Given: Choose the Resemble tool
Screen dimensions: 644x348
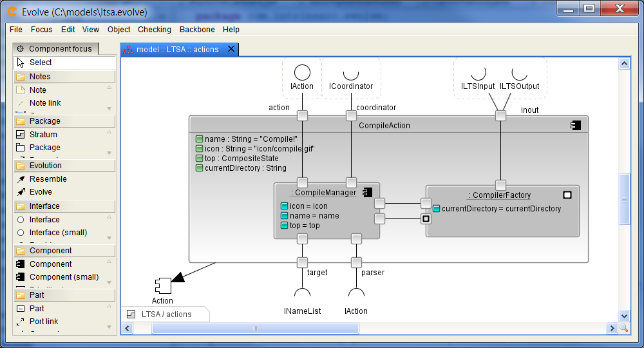Looking at the screenshot, I should pyautogui.click(x=48, y=179).
